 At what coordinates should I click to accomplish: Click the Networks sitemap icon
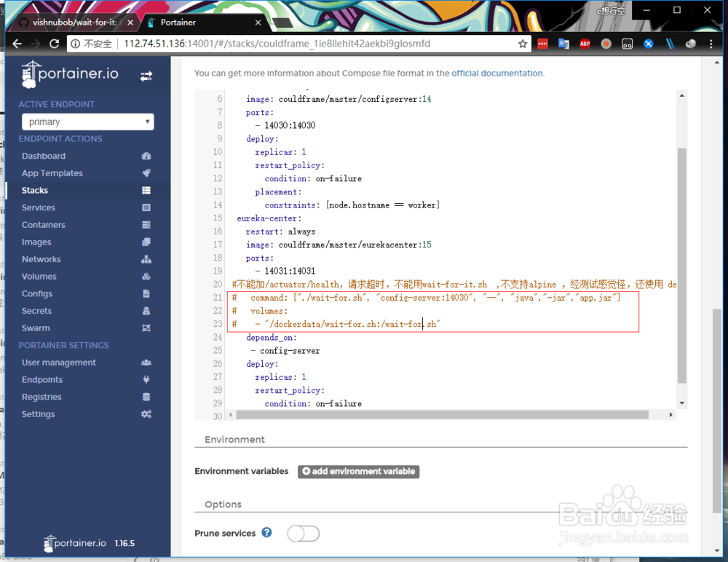[x=146, y=259]
